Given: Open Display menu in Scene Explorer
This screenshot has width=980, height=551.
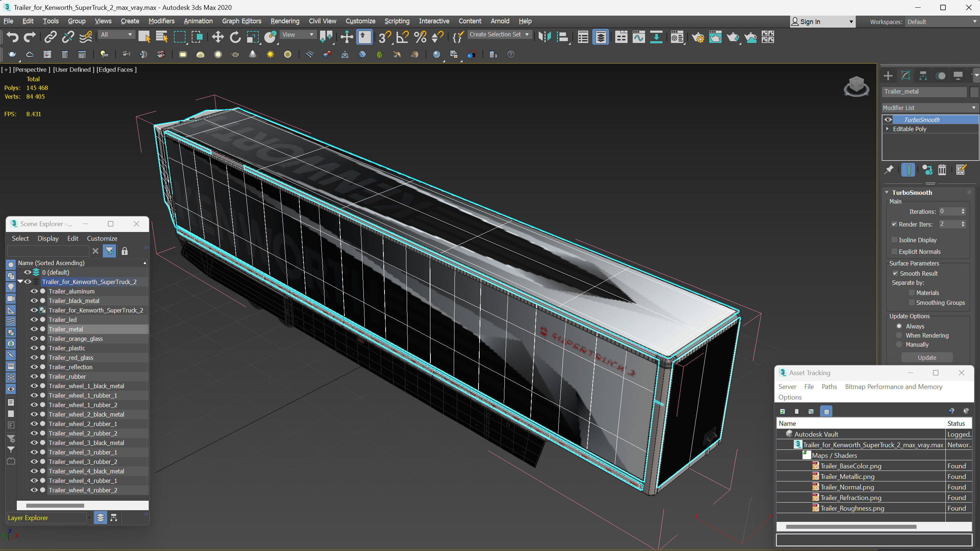Looking at the screenshot, I should [48, 239].
